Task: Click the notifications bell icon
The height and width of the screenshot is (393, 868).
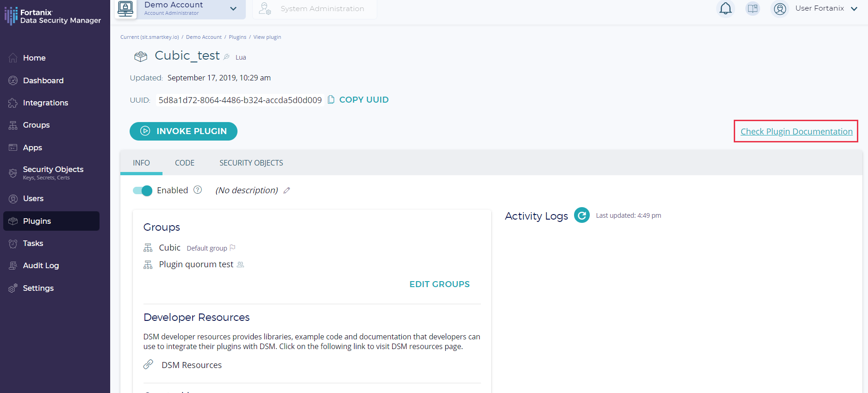Action: 725,9
